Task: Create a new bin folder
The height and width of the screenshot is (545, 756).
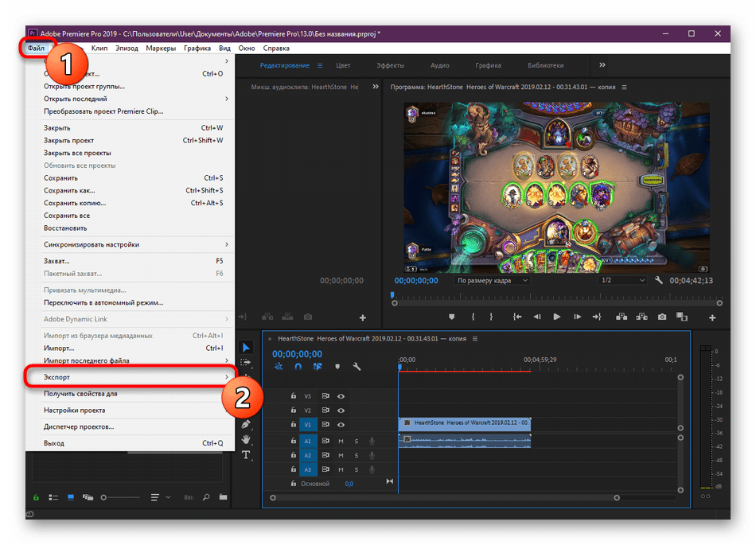Action: point(224,496)
